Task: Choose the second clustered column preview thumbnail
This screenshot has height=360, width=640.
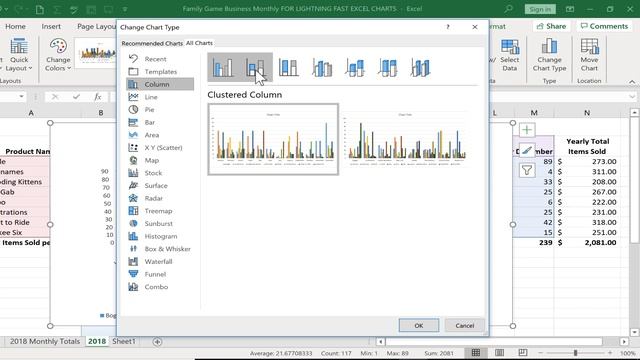Action: (x=405, y=139)
